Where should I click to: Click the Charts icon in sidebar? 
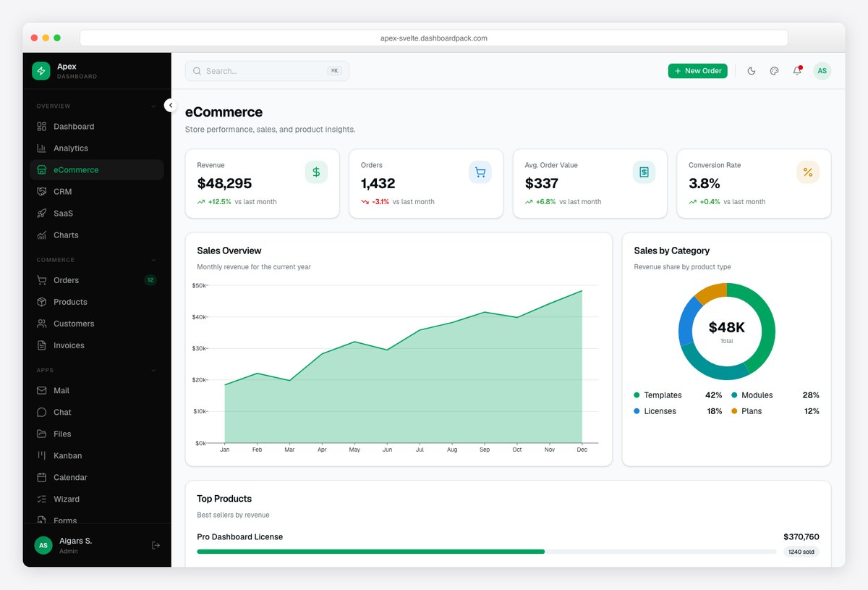point(42,235)
